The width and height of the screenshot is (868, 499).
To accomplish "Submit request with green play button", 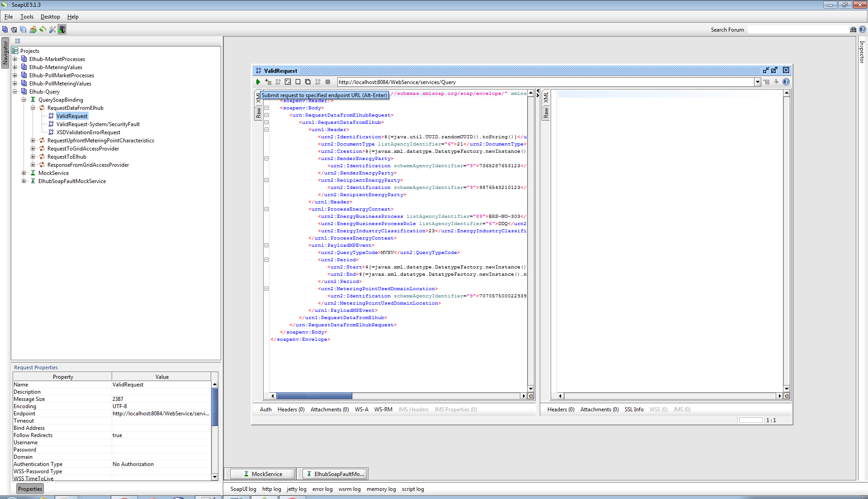I will click(x=258, y=82).
